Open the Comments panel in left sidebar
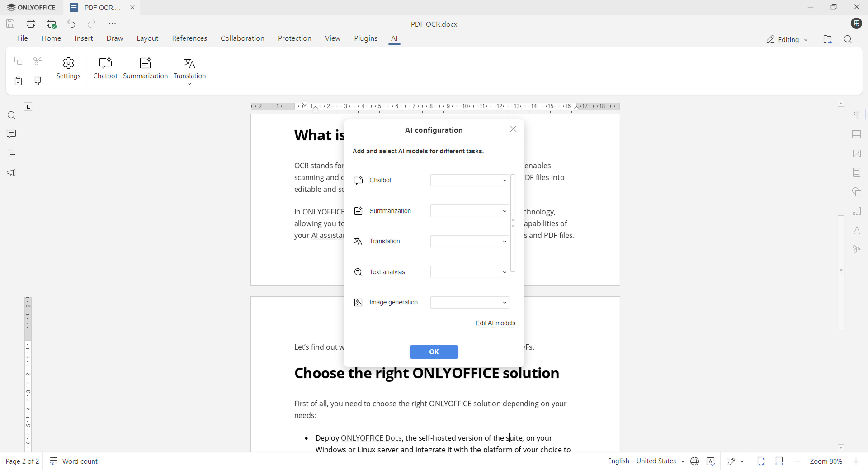Viewport: 868px width, 470px height. (12, 134)
